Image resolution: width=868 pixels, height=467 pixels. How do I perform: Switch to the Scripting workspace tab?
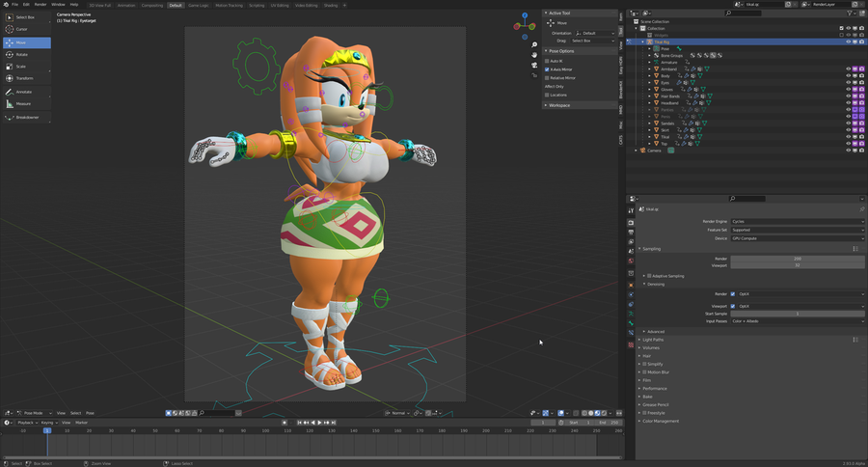tap(257, 5)
